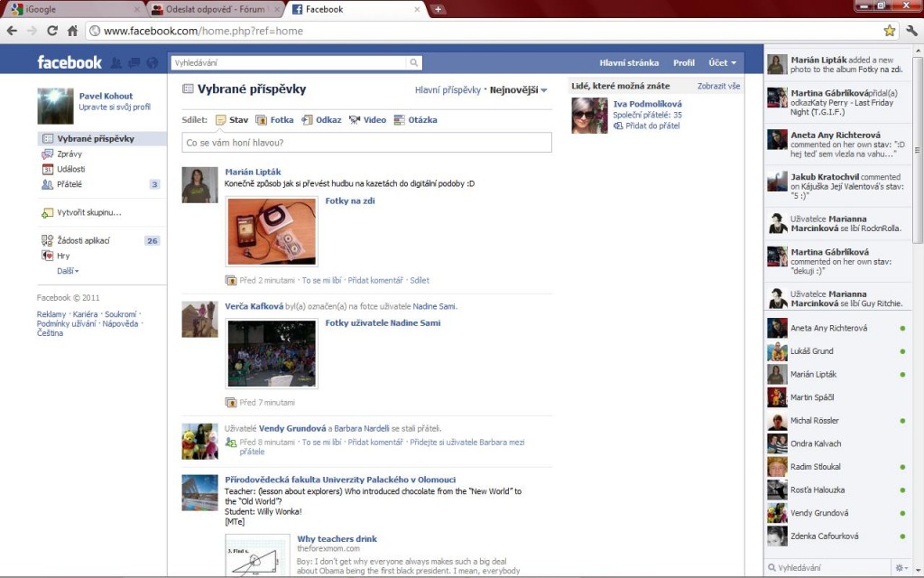Open chat with Lukáš Grund
924x578 pixels.
(837, 351)
